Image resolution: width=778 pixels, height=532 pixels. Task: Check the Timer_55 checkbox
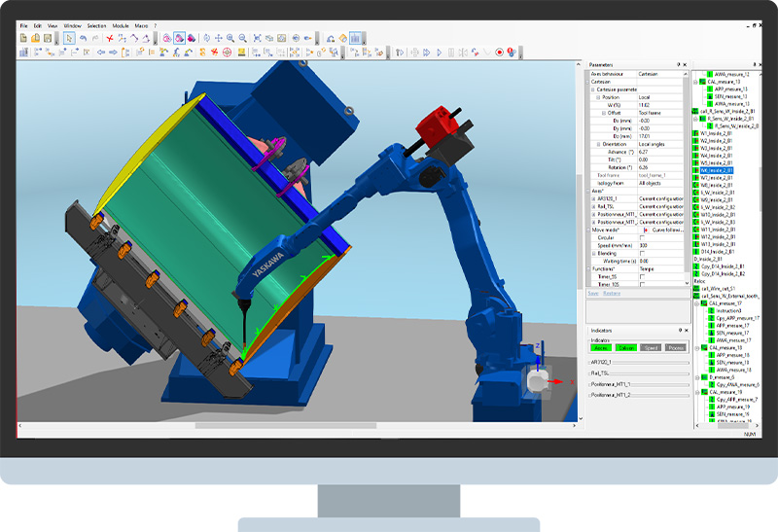pos(642,276)
